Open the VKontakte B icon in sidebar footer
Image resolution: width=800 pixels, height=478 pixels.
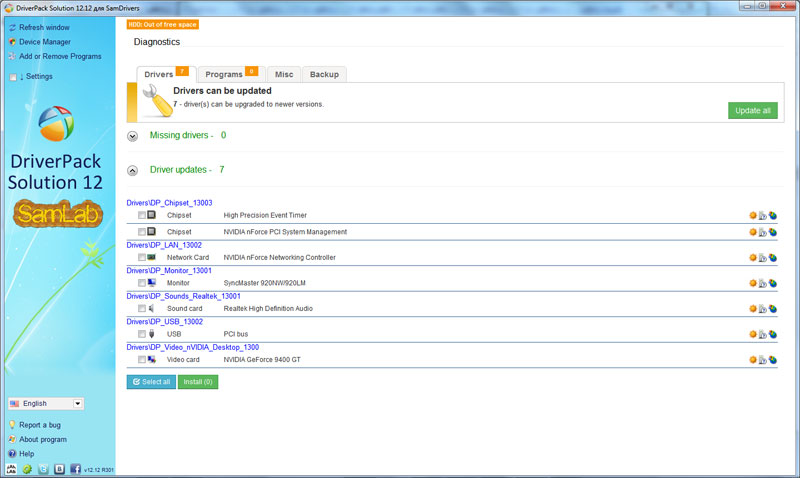[x=59, y=469]
